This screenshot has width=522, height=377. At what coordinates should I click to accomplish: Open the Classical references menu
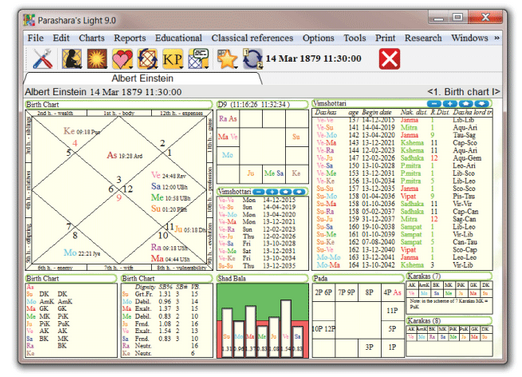click(x=252, y=38)
